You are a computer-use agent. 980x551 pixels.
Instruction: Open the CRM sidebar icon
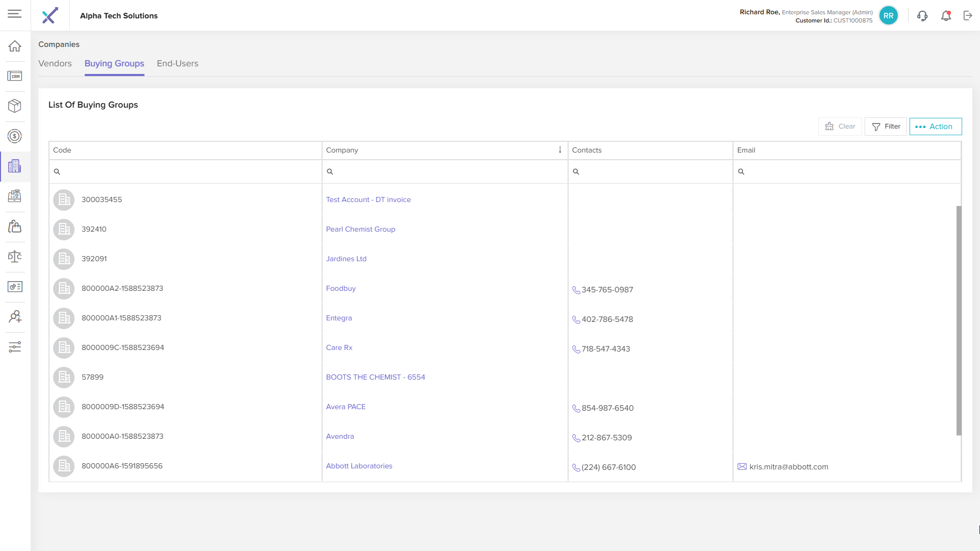pyautogui.click(x=15, y=76)
